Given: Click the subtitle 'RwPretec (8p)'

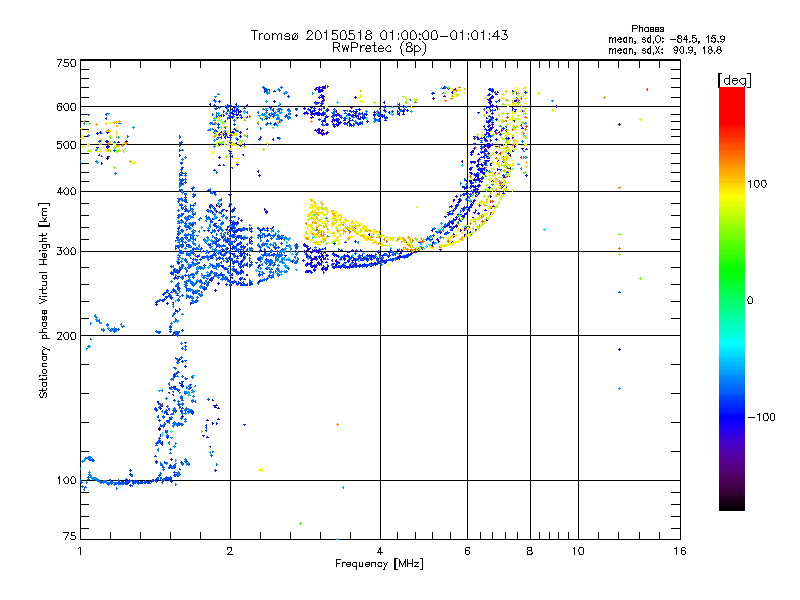Looking at the screenshot, I should point(379,48).
